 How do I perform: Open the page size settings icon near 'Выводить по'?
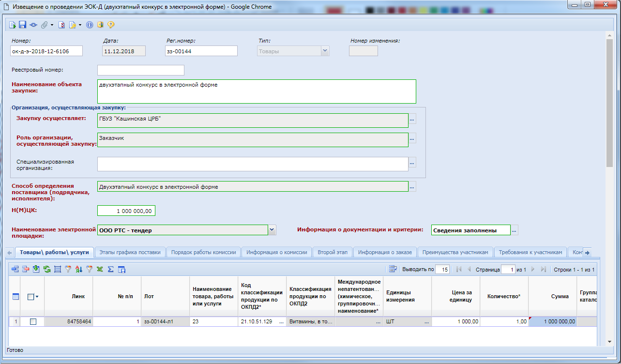click(x=393, y=269)
